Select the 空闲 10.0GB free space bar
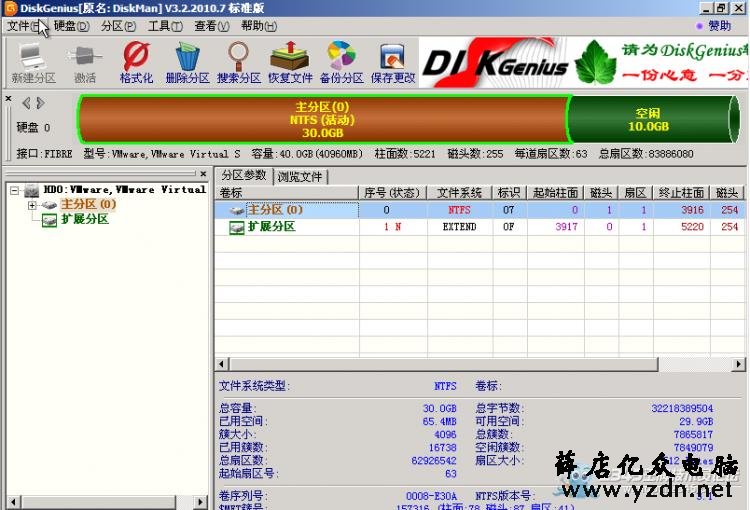Screen dimensions: 750x510 (x=652, y=120)
